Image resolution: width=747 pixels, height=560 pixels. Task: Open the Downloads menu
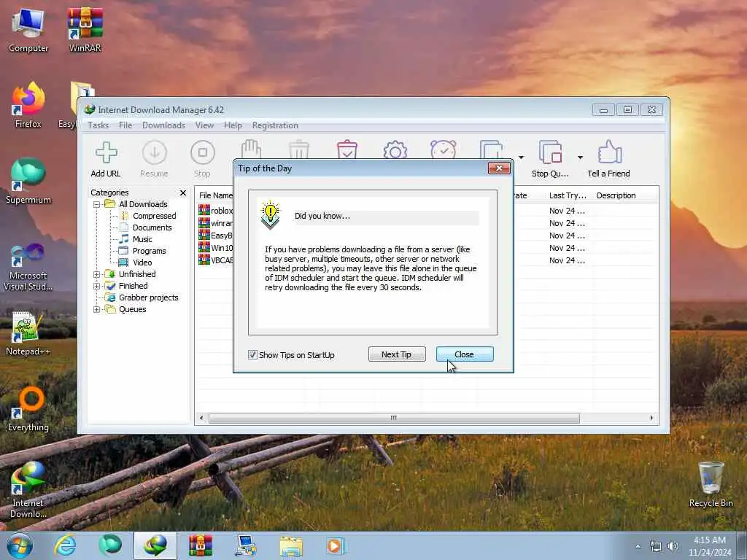tap(163, 125)
